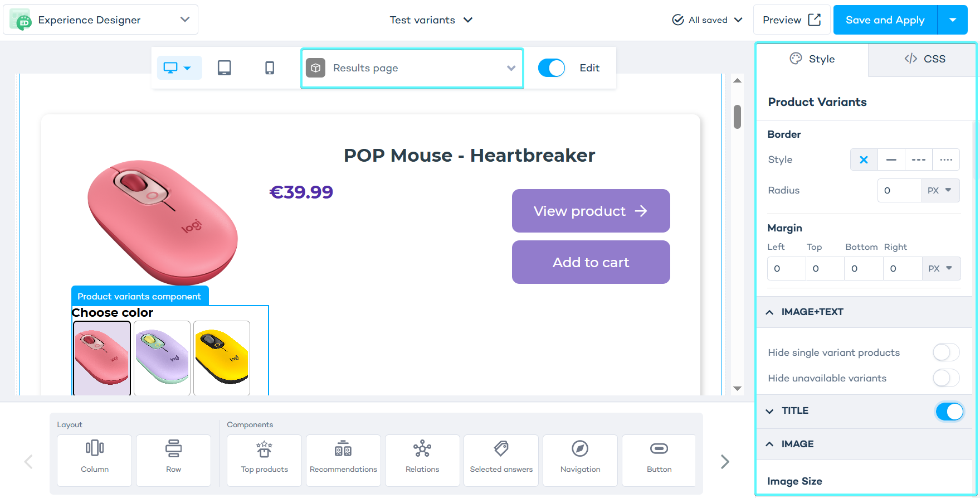The height and width of the screenshot is (498, 980).
Task: Open the Results page dropdown
Action: pos(412,68)
